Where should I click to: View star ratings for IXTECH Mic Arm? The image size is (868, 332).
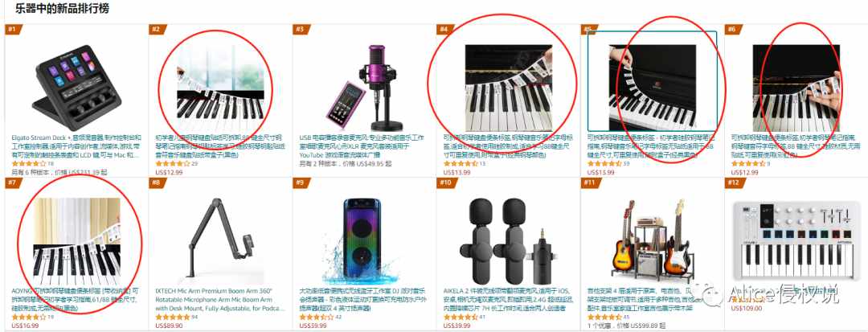[172, 317]
